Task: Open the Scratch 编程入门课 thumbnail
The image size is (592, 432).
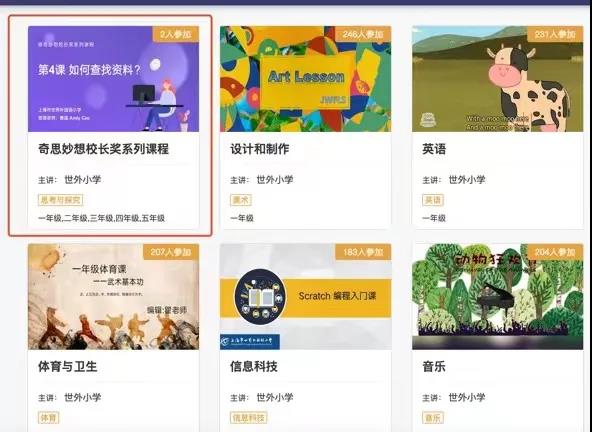Action: [x=305, y=296]
